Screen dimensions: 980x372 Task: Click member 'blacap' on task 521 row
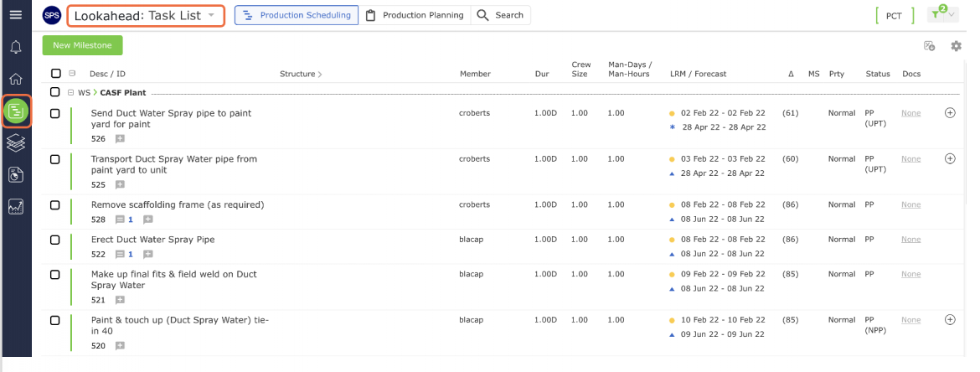tap(472, 274)
